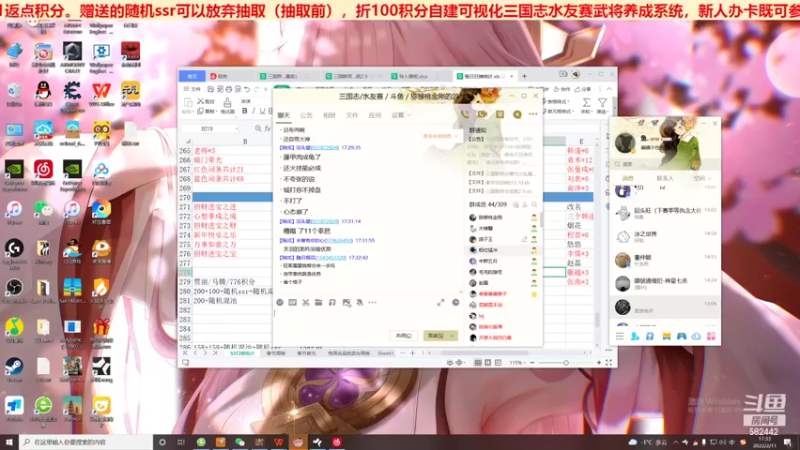Open the game controller icon in QQ bottom bar
800x450 pixels.
681,336
